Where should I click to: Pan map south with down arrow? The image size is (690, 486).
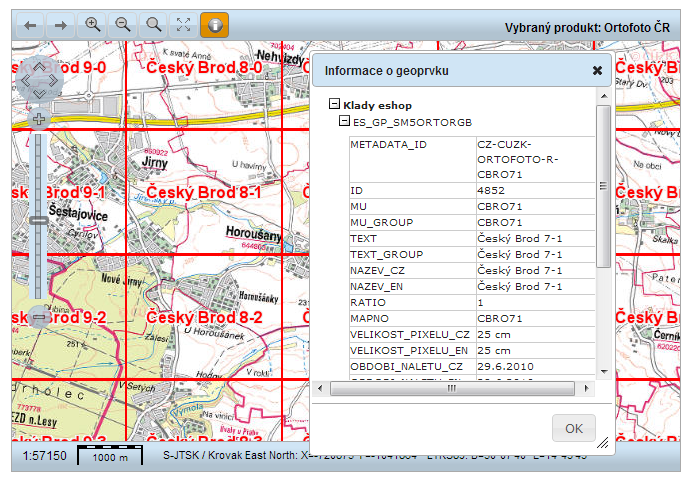pyautogui.click(x=40, y=94)
